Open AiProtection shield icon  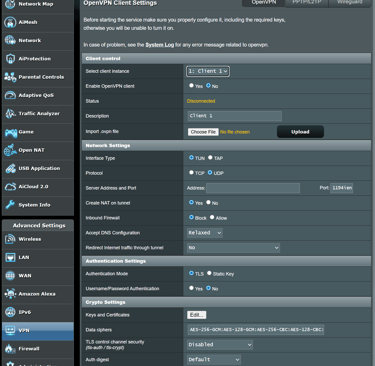10,59
